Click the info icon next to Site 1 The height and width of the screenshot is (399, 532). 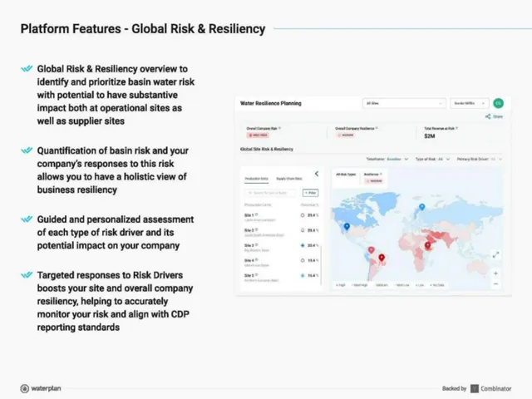[257, 214]
